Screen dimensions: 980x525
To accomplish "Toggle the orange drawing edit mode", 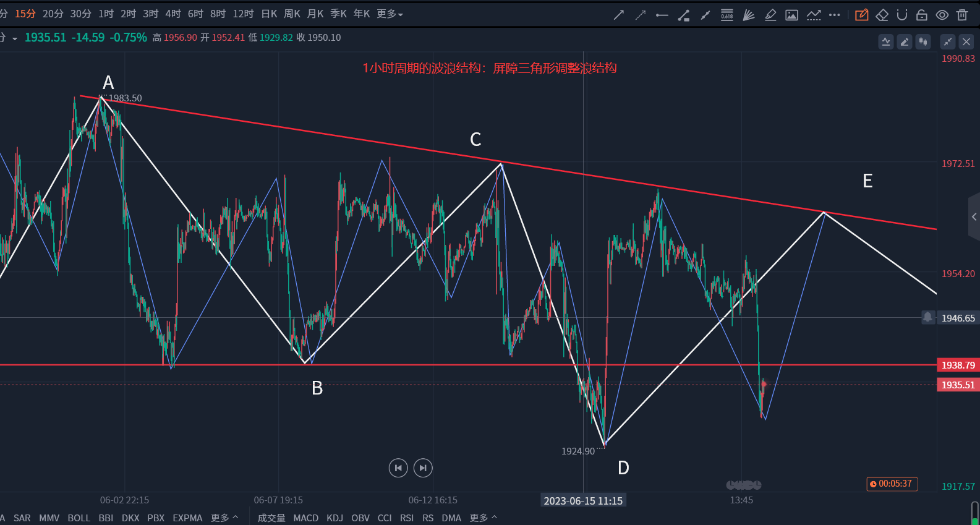I will 861,15.
